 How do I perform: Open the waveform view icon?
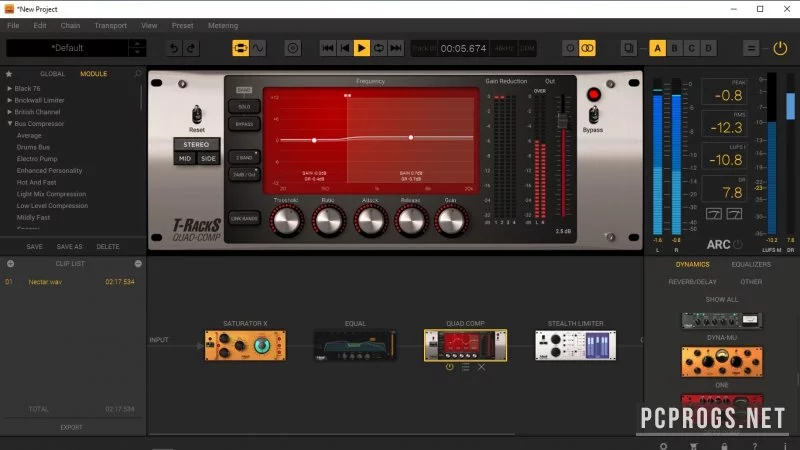pos(258,48)
